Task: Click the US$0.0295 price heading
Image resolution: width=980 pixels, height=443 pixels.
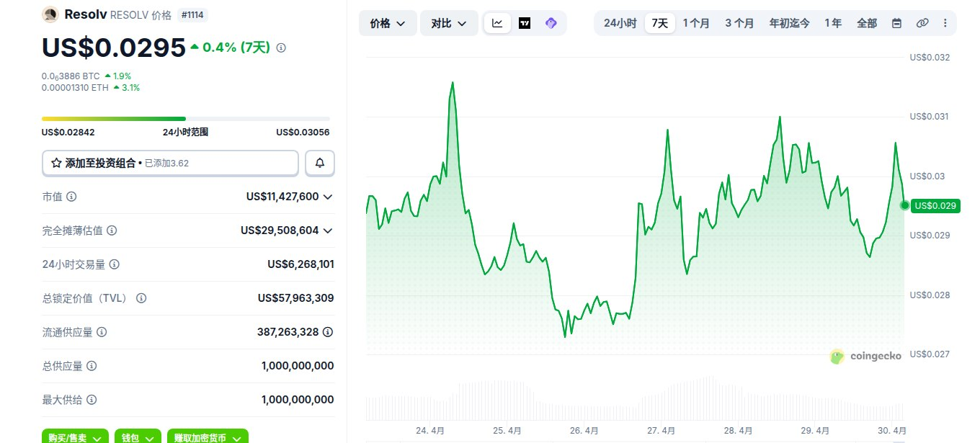Action: coord(114,47)
